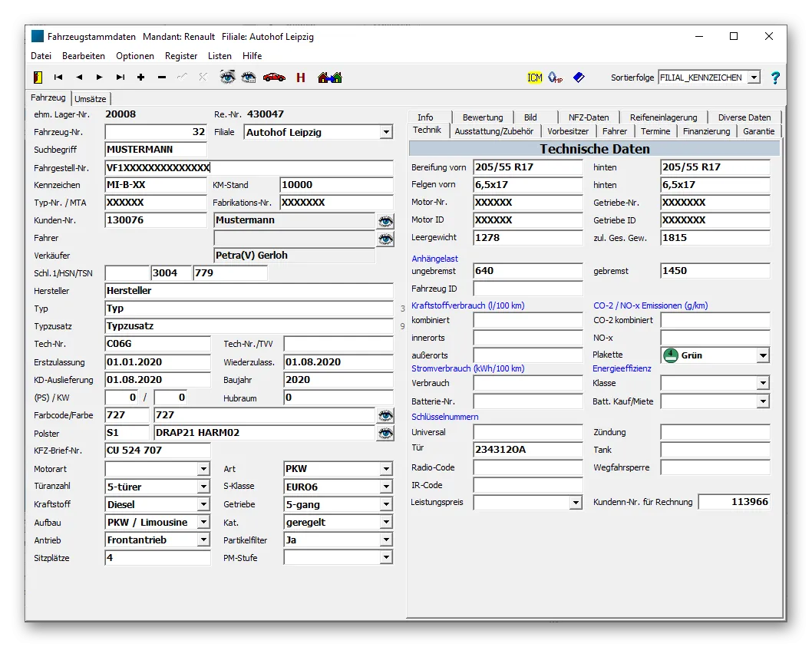
Task: Add a new record with plus icon
Action: click(x=140, y=78)
